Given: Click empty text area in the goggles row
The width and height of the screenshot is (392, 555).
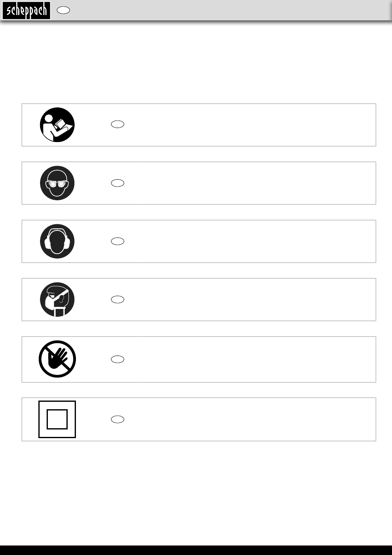Looking at the screenshot, I should pyautogui.click(x=248, y=183).
